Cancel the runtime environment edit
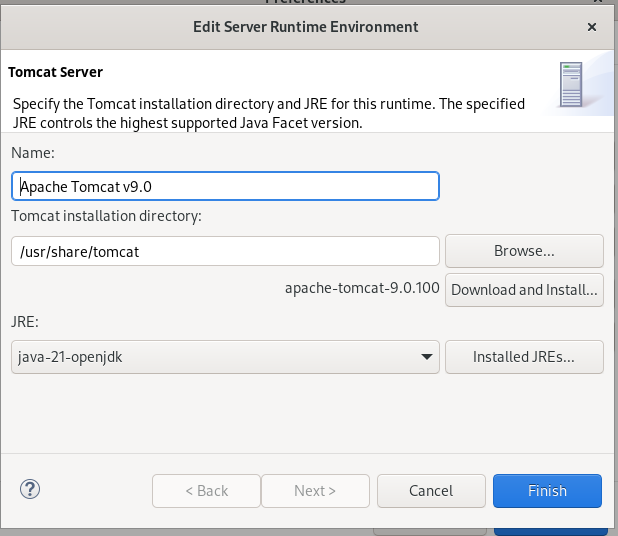Image resolution: width=618 pixels, height=536 pixels. coord(431,491)
